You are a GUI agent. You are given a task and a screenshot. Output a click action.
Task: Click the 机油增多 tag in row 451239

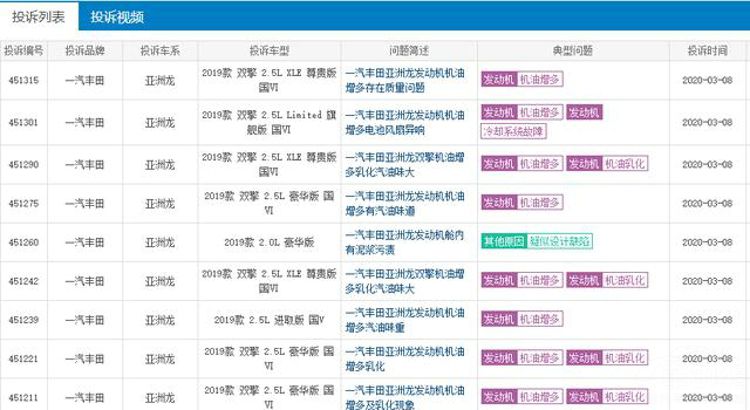point(539,319)
